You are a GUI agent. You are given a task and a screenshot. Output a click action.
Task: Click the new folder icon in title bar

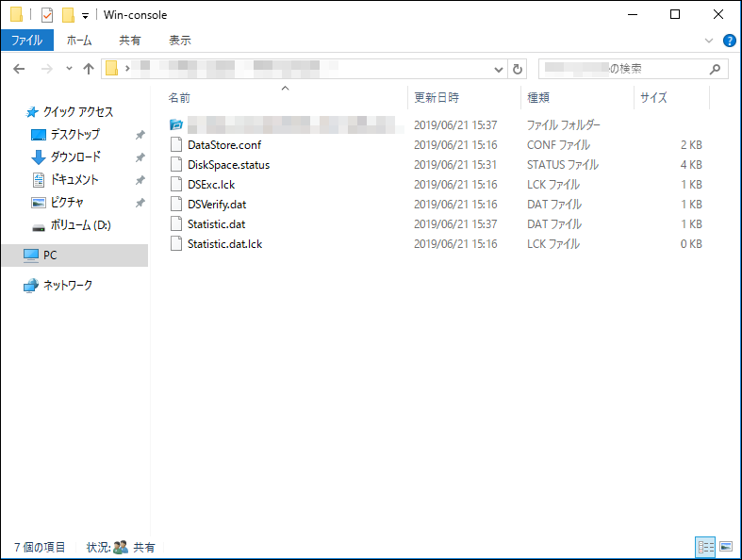pos(68,15)
